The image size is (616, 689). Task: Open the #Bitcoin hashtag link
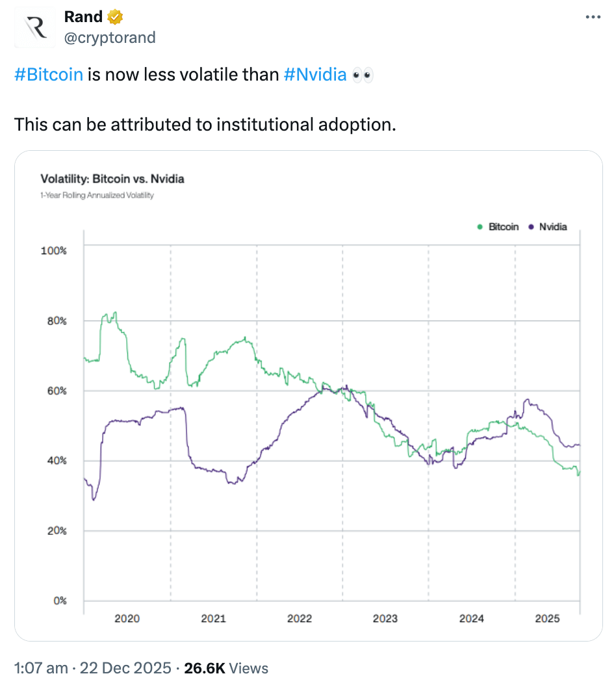pyautogui.click(x=49, y=75)
